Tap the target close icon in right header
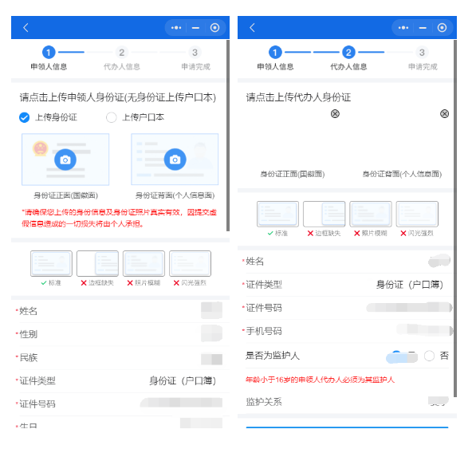This screenshot has width=476, height=449. click(x=442, y=28)
